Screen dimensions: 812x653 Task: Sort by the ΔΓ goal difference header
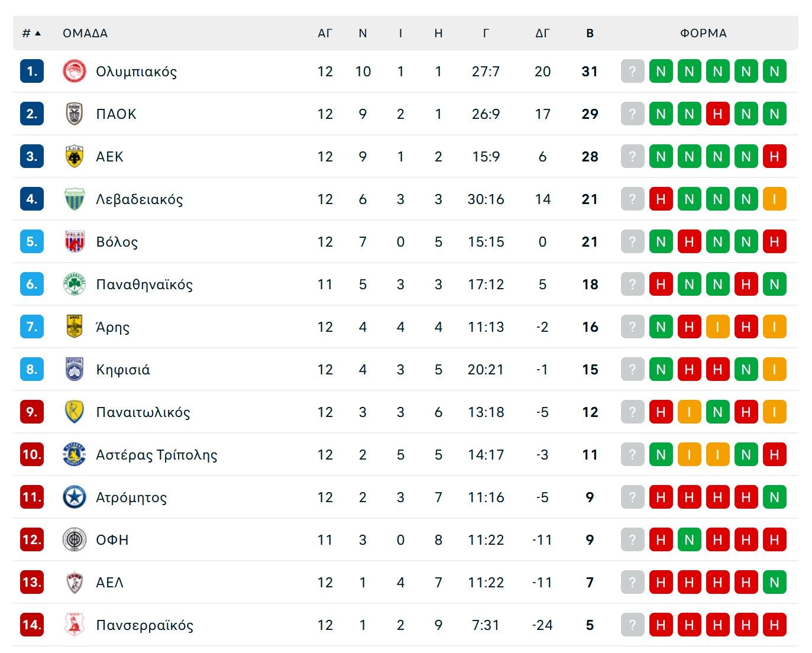point(542,33)
